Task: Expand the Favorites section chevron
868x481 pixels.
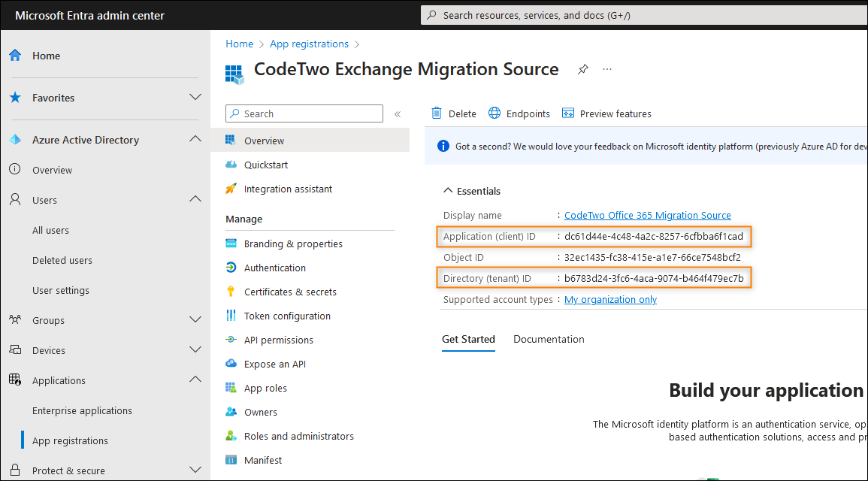Action: pyautogui.click(x=195, y=97)
